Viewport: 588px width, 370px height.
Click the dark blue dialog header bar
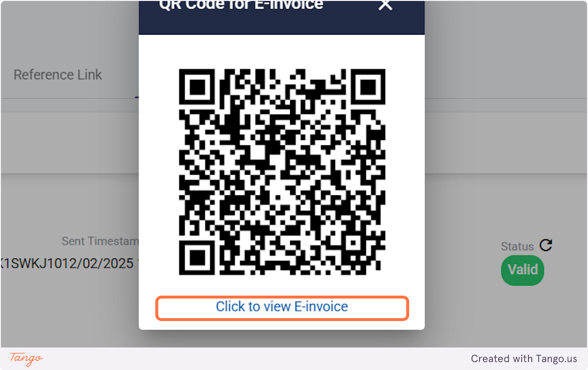pyautogui.click(x=282, y=17)
